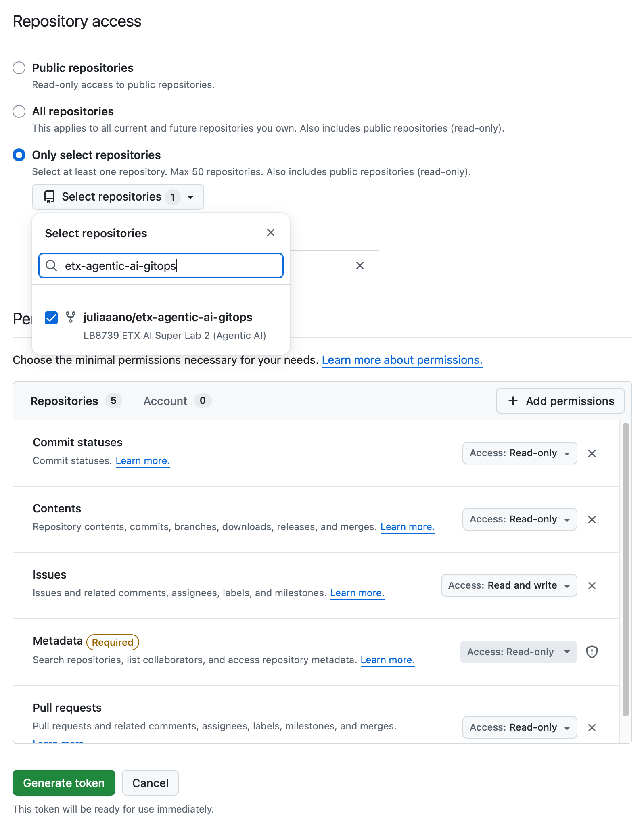Switch to the Account permissions tab
This screenshot has width=644, height=823.
165,401
